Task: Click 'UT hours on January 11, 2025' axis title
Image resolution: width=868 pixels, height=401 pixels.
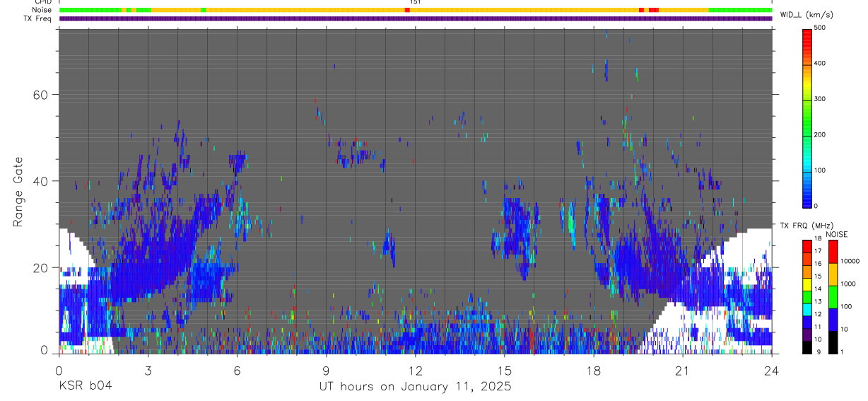Action: tap(414, 387)
